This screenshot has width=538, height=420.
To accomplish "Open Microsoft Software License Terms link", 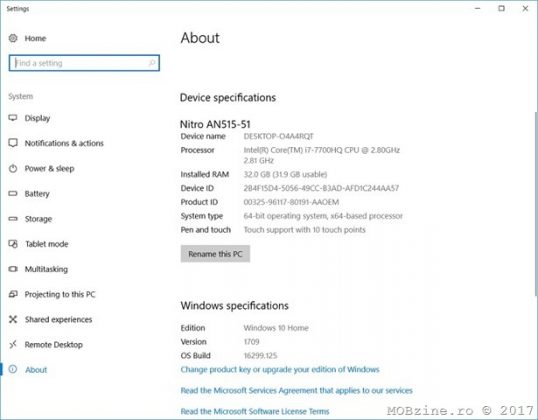I will (255, 411).
